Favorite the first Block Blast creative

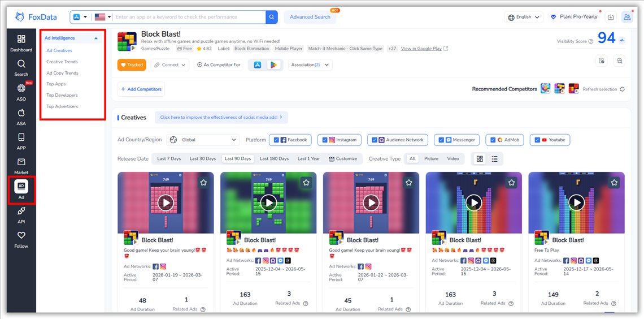coord(203,183)
